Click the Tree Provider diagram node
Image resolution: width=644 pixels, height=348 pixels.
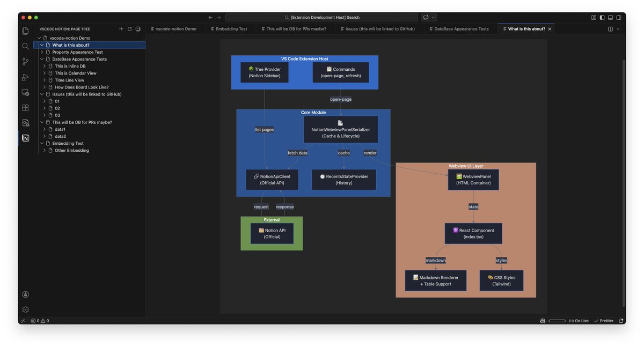265,72
